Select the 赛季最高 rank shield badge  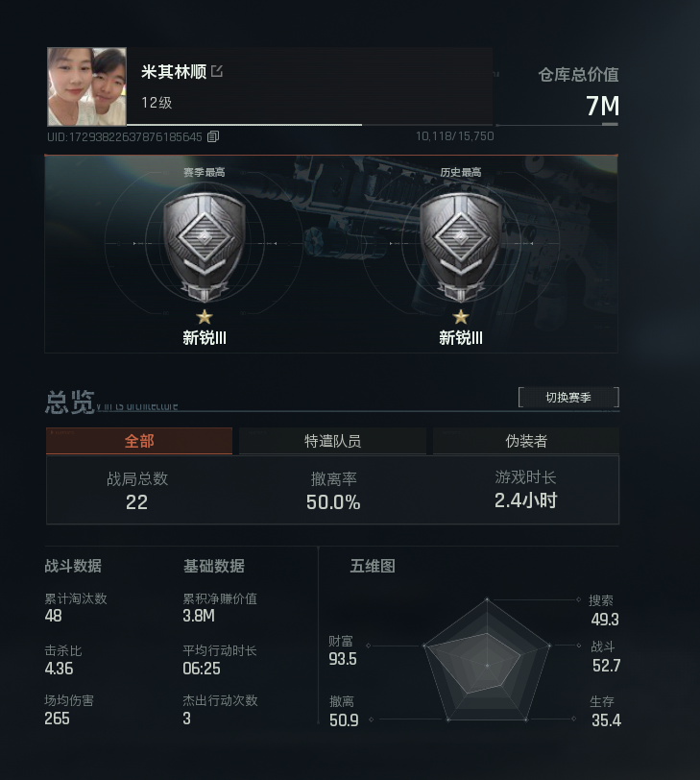click(205, 247)
